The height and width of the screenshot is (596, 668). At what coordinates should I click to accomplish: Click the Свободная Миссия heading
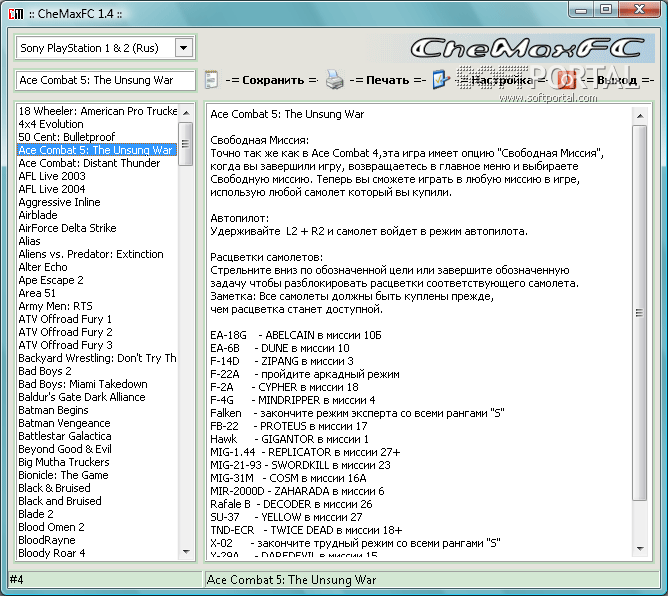259,140
